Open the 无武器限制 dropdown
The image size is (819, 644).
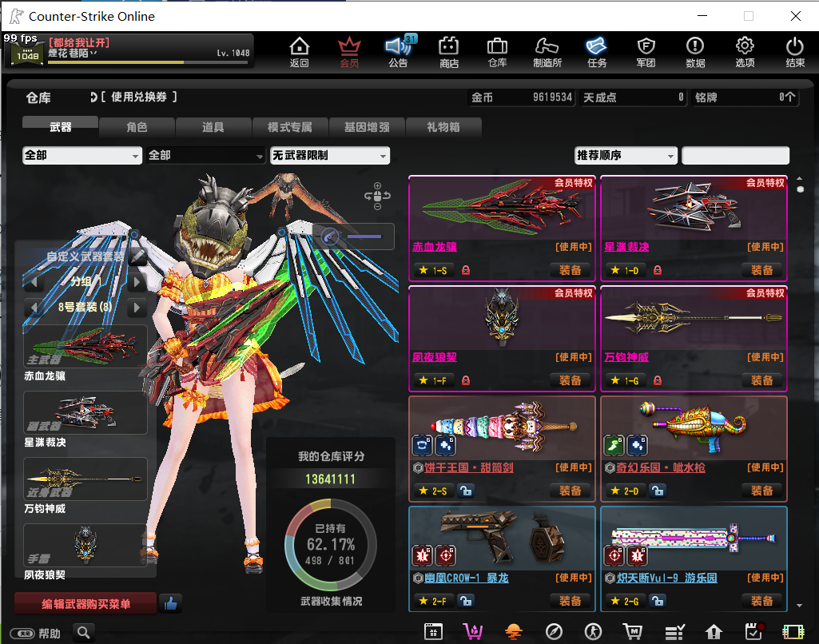(x=329, y=155)
